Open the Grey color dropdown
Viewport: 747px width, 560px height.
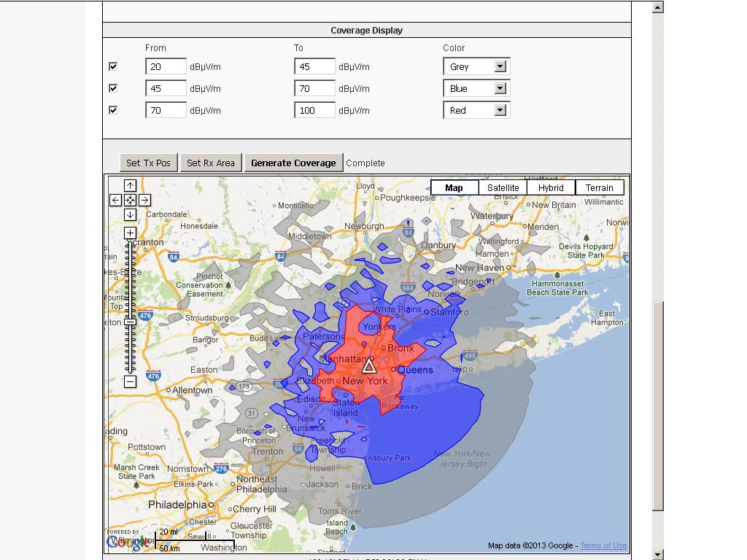tap(500, 66)
